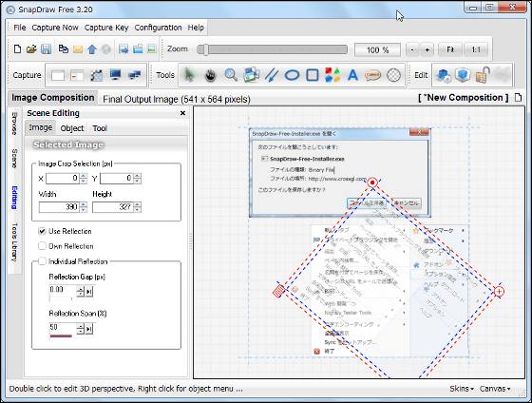Click the small picture thumbnail toolbar icon
Screen dimensions: 532x403
pos(151,49)
